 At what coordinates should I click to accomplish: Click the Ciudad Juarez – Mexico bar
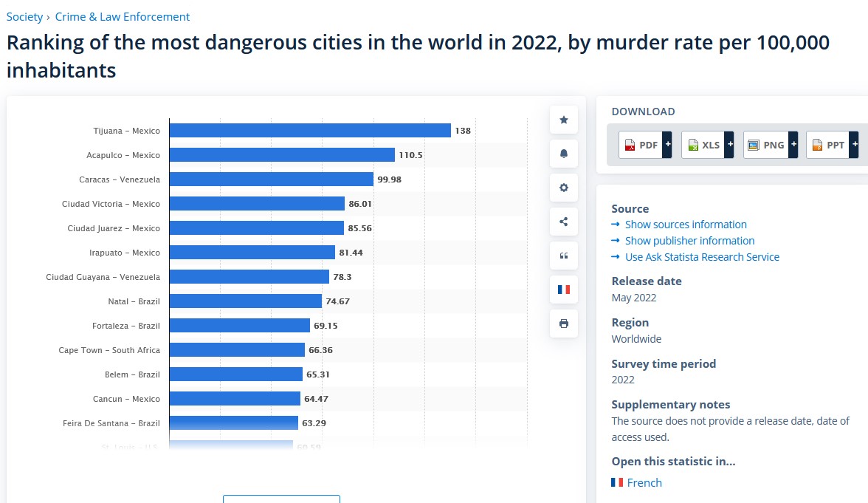pos(256,227)
